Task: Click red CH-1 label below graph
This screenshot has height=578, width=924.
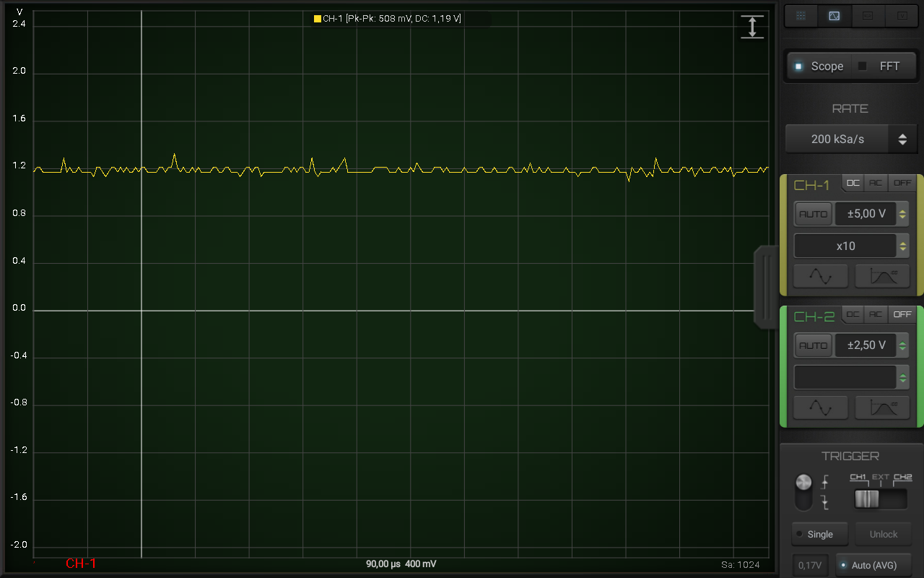Action: pos(81,564)
